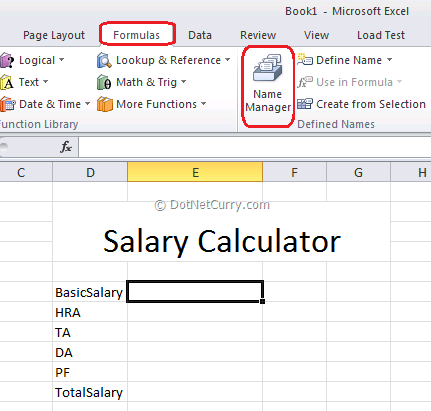Select column F header
Viewport: 431px width, 411px height.
coord(295,172)
